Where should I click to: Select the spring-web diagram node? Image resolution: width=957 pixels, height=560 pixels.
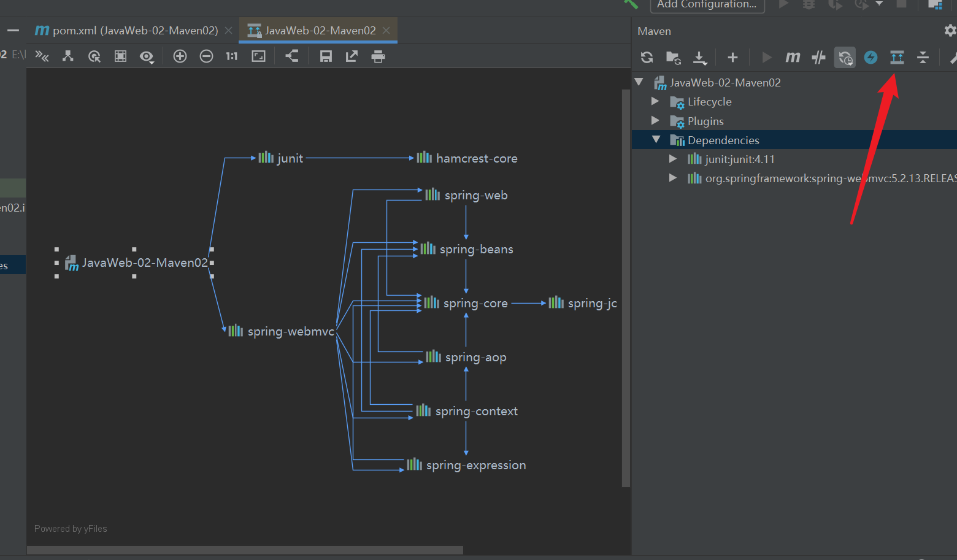pos(467,195)
